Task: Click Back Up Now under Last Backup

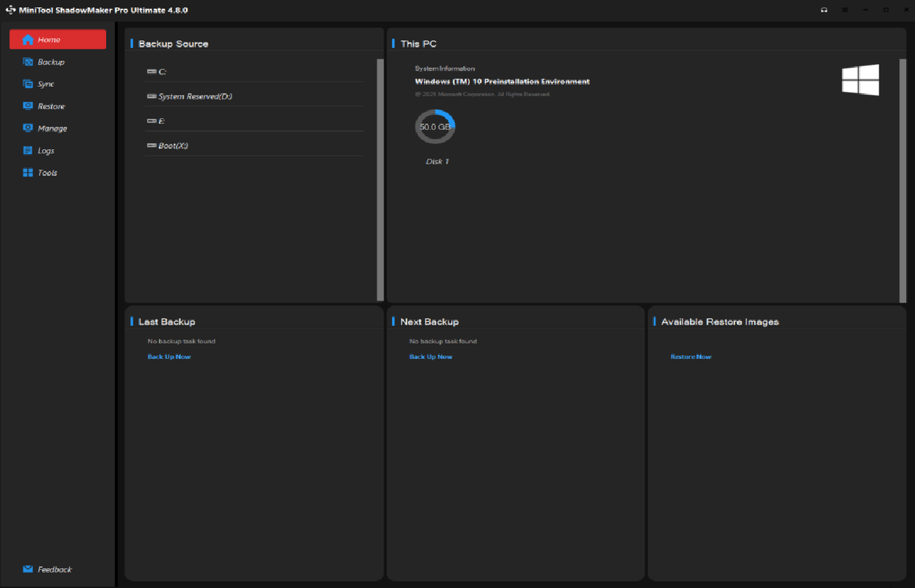Action: (x=169, y=356)
